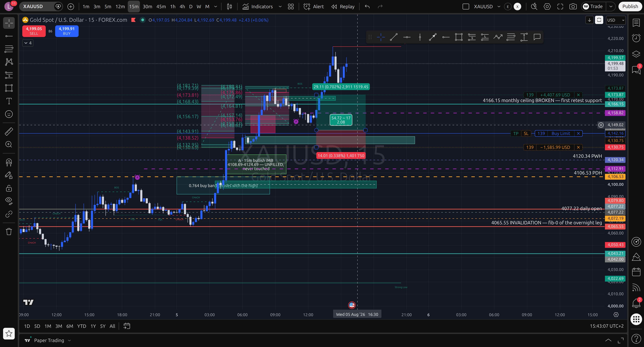The width and height of the screenshot is (644, 347).
Task: Expand the indicators legend showing 4
Action: [x=28, y=43]
